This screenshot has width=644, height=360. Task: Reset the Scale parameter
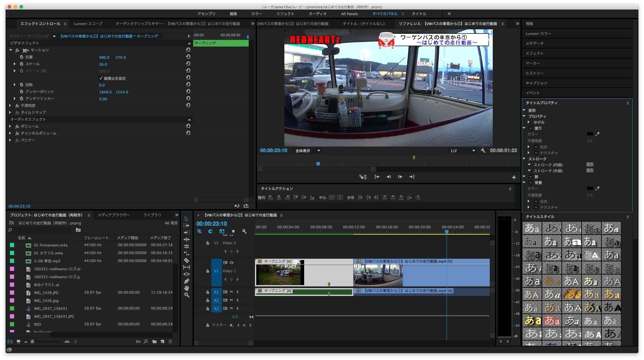click(188, 64)
